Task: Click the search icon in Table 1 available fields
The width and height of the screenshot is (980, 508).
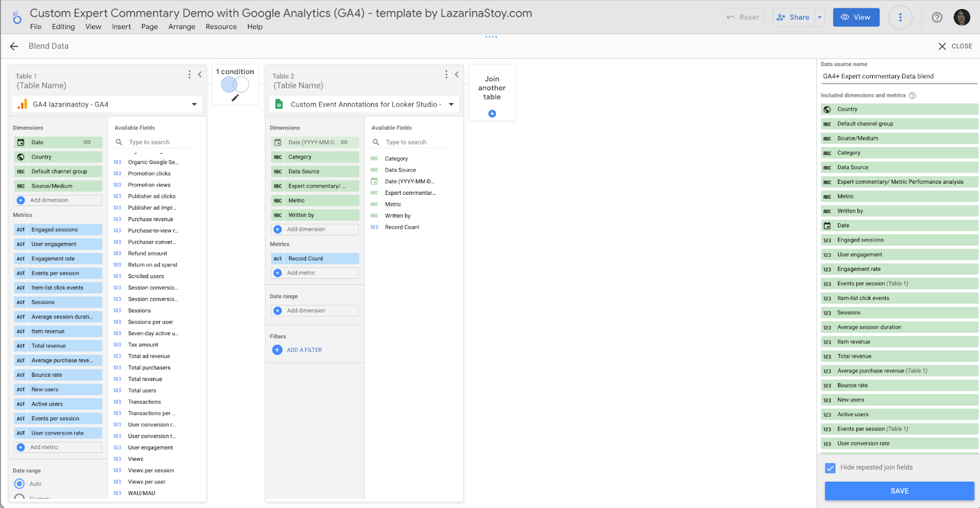Action: pyautogui.click(x=119, y=142)
